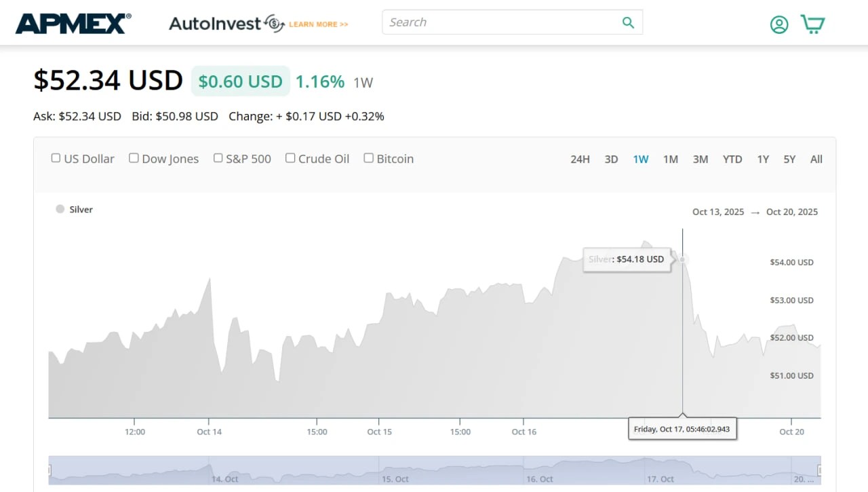The height and width of the screenshot is (492, 868).
Task: Enable the S&P 500 checkbox
Action: click(x=218, y=158)
